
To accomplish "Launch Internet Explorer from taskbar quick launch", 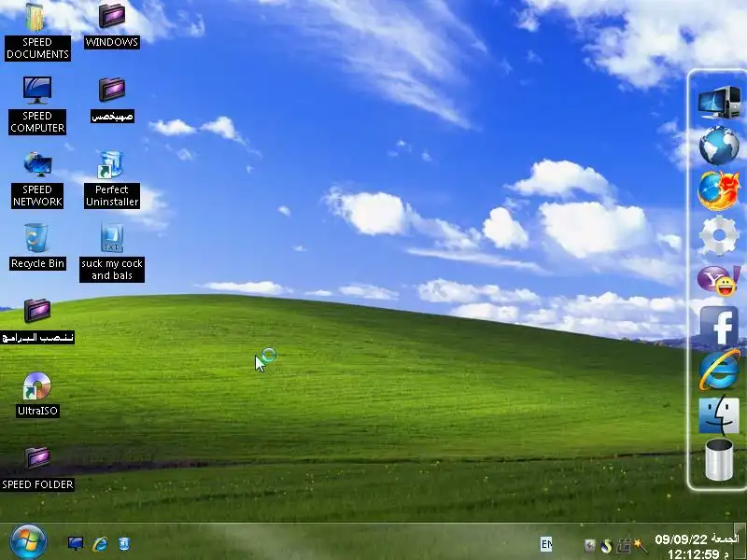I will pyautogui.click(x=100, y=543).
